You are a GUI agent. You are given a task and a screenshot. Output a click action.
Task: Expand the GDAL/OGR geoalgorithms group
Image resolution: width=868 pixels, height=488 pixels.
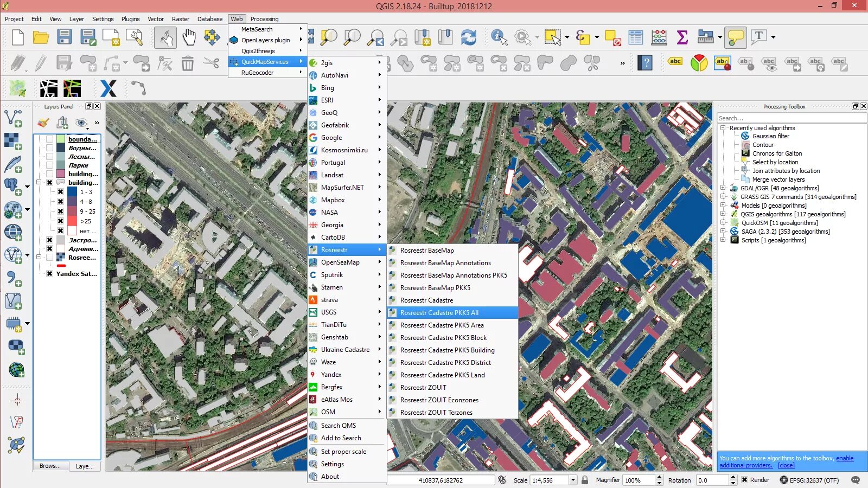(x=723, y=188)
